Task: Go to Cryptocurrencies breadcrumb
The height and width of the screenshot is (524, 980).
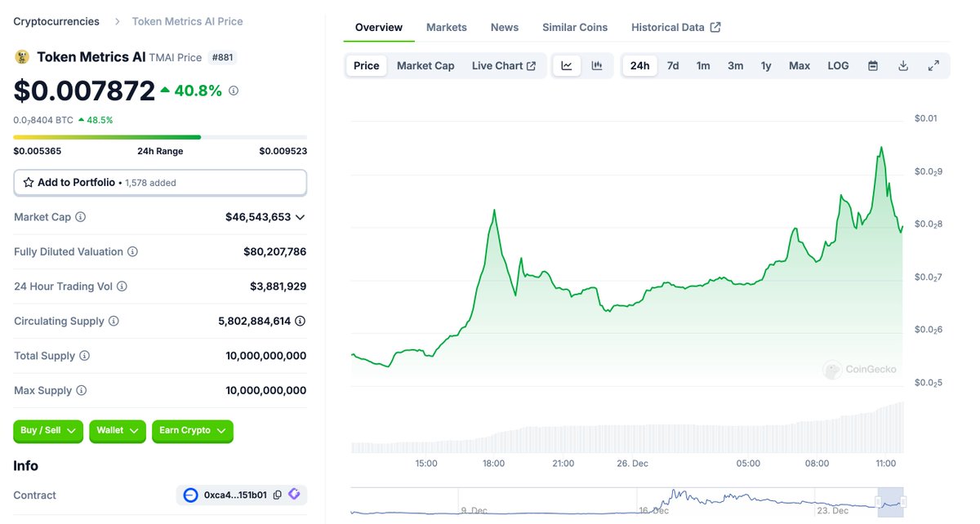Action: point(56,21)
